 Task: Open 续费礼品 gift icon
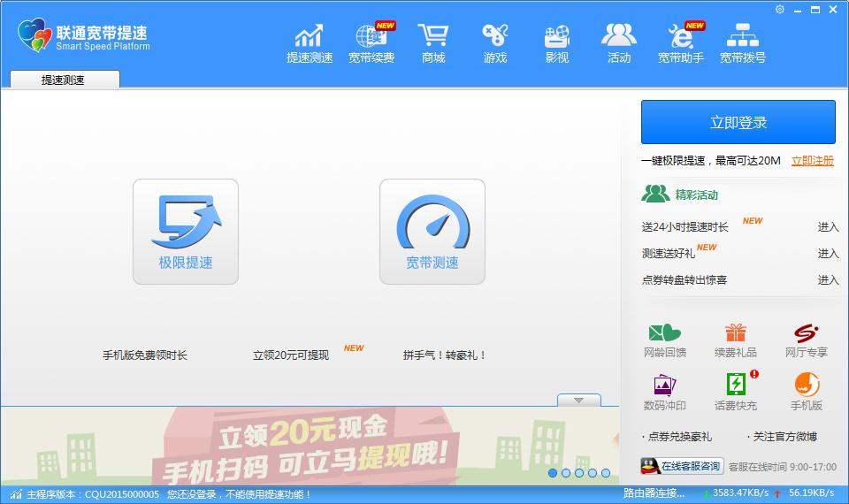tap(735, 340)
